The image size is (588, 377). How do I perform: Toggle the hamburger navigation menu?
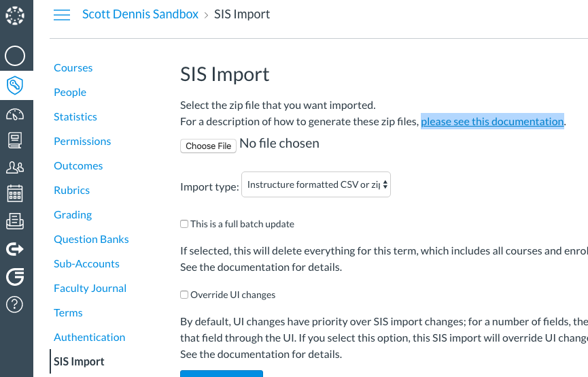click(x=62, y=15)
